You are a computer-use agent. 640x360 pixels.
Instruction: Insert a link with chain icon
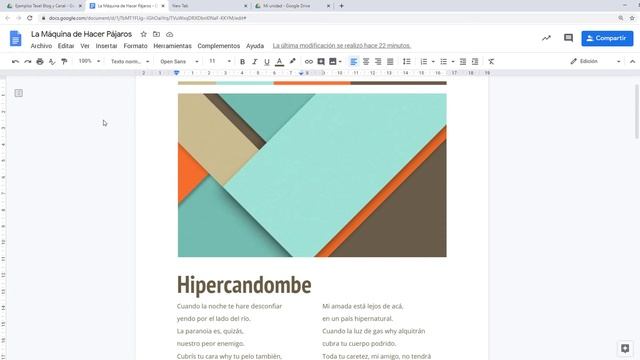[x=309, y=62]
